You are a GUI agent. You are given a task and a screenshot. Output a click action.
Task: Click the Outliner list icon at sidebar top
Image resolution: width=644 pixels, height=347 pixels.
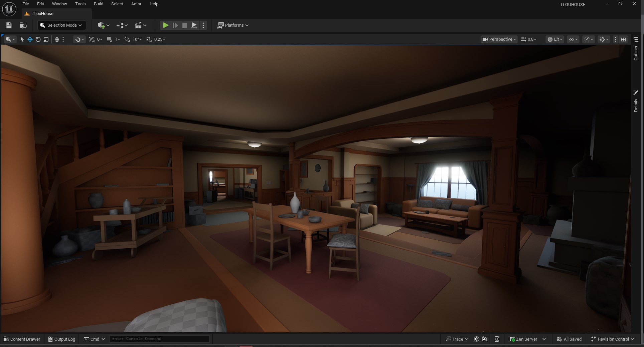click(636, 39)
